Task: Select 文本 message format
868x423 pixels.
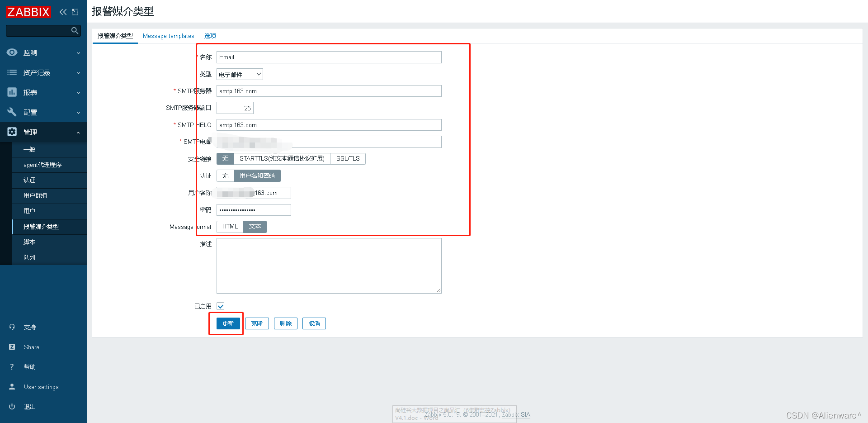Action: [255, 227]
